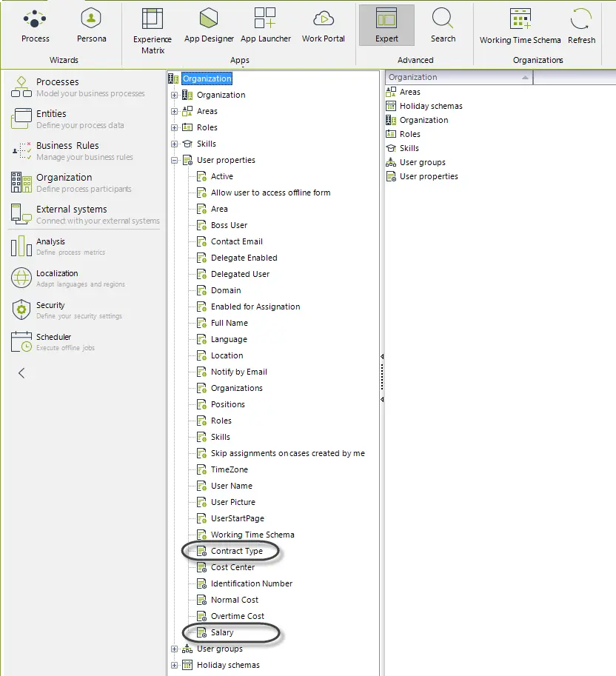Open User groups in right list
Image resolution: width=616 pixels, height=676 pixels.
pyautogui.click(x=423, y=163)
